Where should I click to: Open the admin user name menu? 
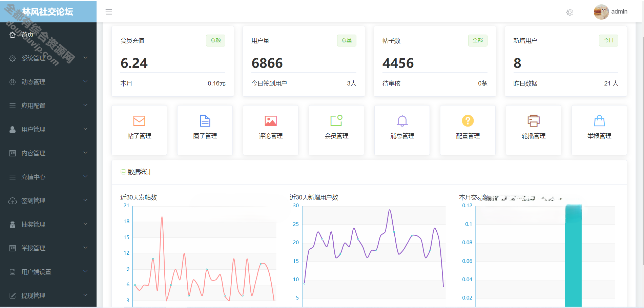pyautogui.click(x=619, y=12)
